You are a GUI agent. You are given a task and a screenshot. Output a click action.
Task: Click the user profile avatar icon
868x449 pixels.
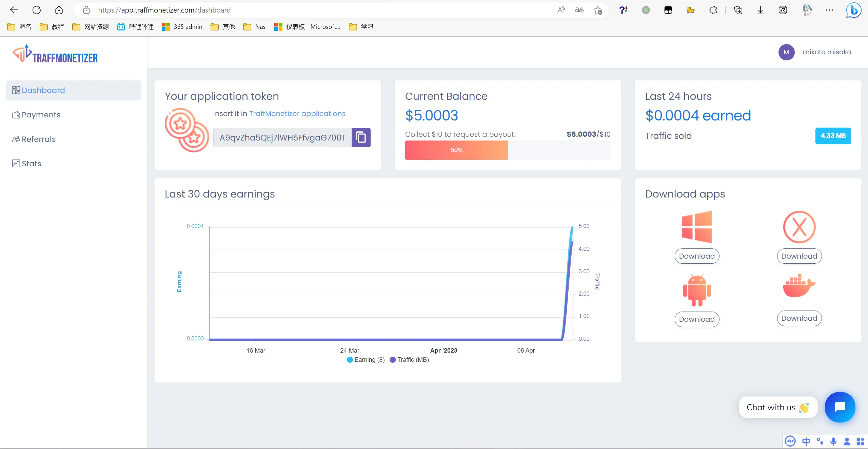tap(787, 52)
